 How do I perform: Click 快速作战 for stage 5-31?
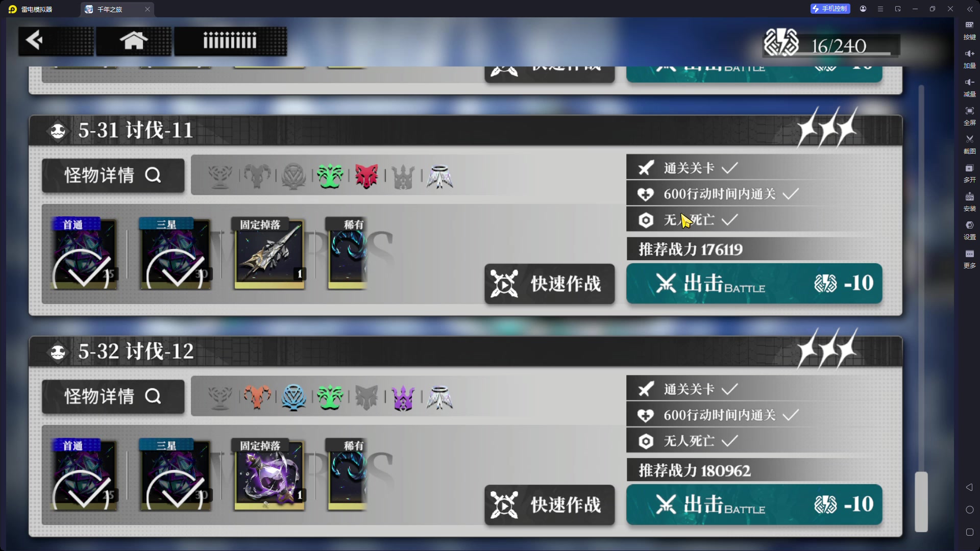549,284
